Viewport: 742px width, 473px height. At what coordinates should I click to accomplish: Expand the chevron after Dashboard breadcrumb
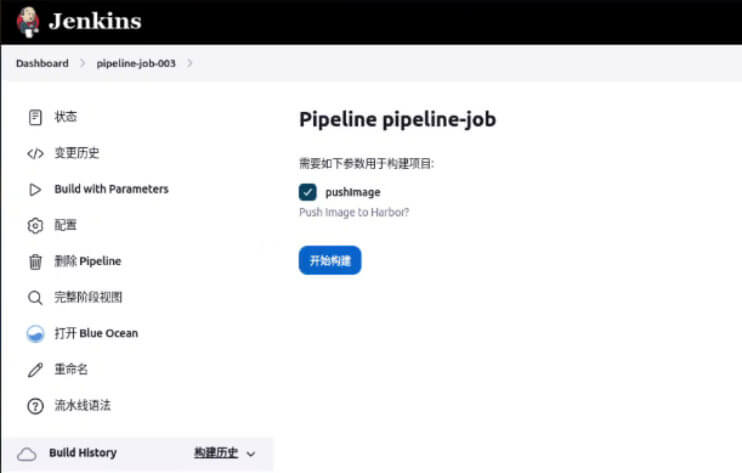point(83,63)
